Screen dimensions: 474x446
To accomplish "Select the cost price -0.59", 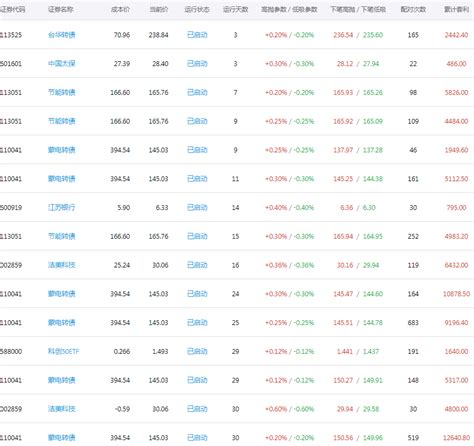I will point(122,409).
